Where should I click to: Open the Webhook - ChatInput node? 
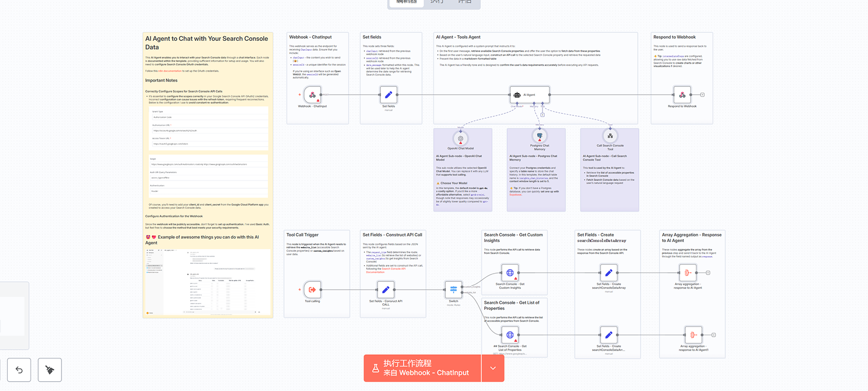312,95
